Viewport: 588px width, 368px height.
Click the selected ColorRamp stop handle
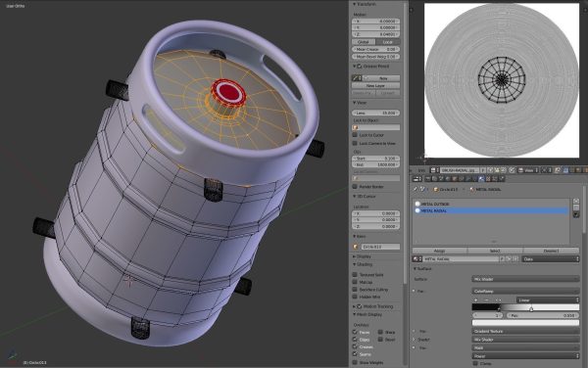click(x=531, y=309)
